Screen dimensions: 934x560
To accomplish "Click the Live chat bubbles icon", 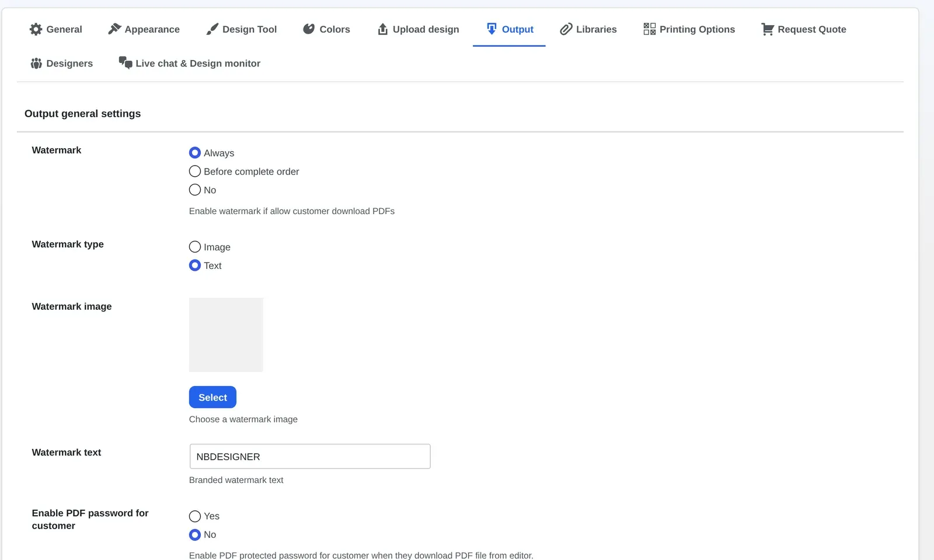I will (x=126, y=62).
